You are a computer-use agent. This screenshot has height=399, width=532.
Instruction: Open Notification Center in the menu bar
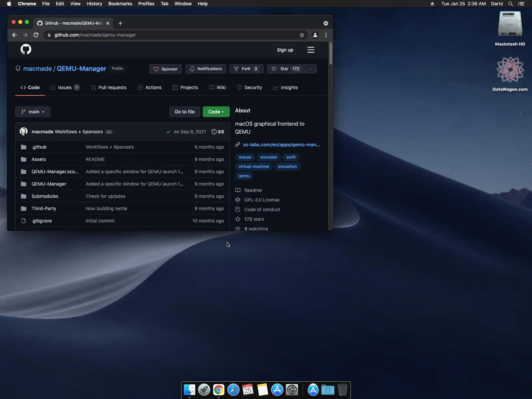[x=521, y=4]
